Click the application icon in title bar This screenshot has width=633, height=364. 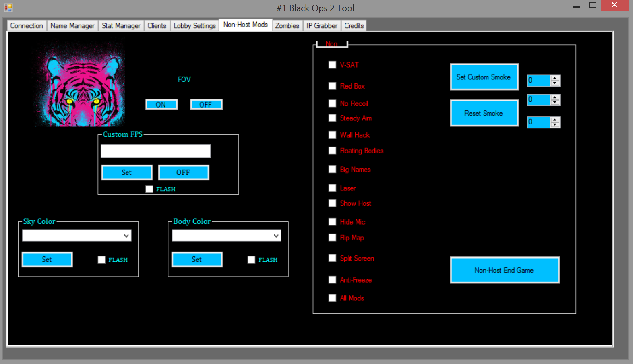point(8,7)
